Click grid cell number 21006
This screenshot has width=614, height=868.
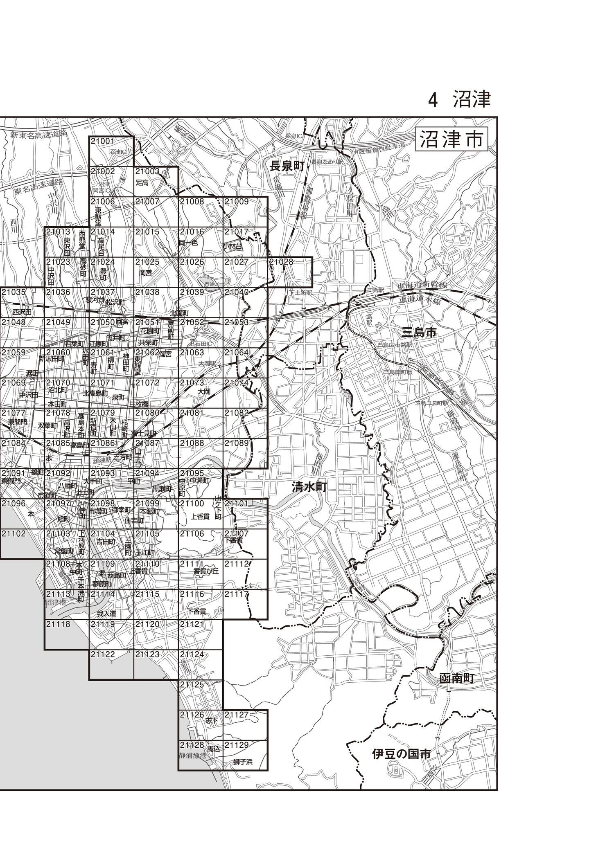tap(103, 201)
